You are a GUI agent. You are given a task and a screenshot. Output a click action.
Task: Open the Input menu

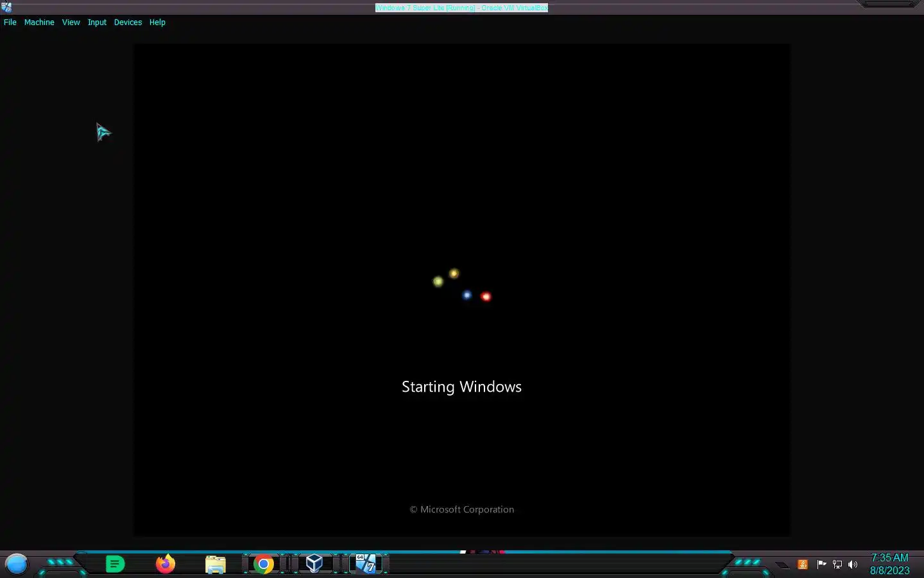pyautogui.click(x=97, y=22)
